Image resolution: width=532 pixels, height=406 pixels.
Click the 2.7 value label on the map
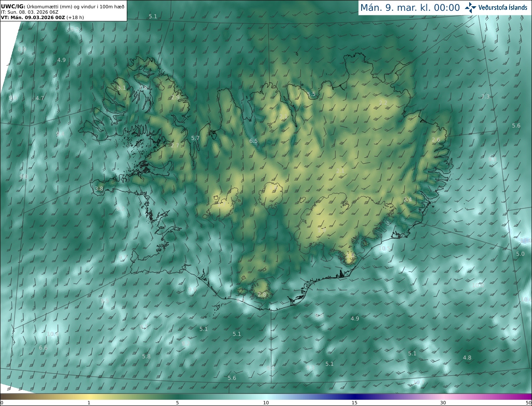(175, 145)
